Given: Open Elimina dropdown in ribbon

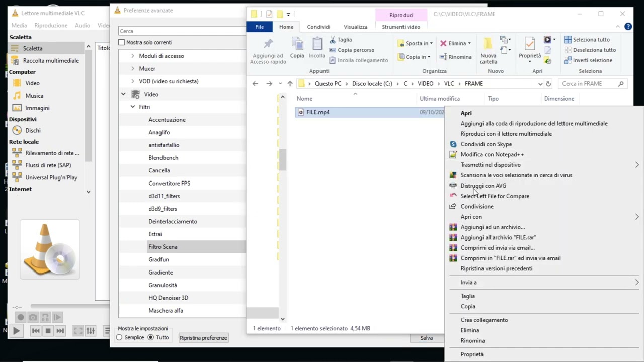Looking at the screenshot, I should tap(456, 43).
